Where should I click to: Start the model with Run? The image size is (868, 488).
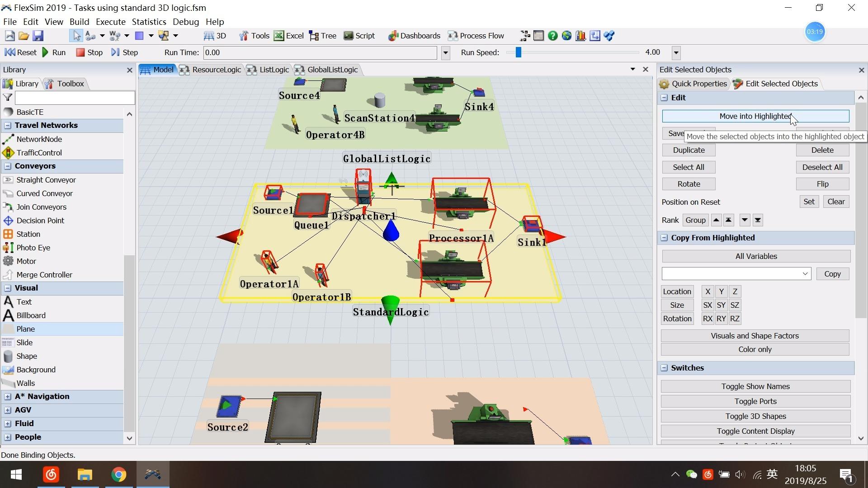pos(54,52)
